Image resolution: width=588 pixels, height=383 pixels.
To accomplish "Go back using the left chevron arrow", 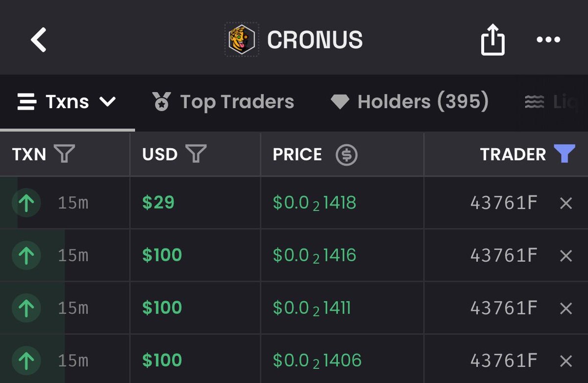I will (39, 40).
